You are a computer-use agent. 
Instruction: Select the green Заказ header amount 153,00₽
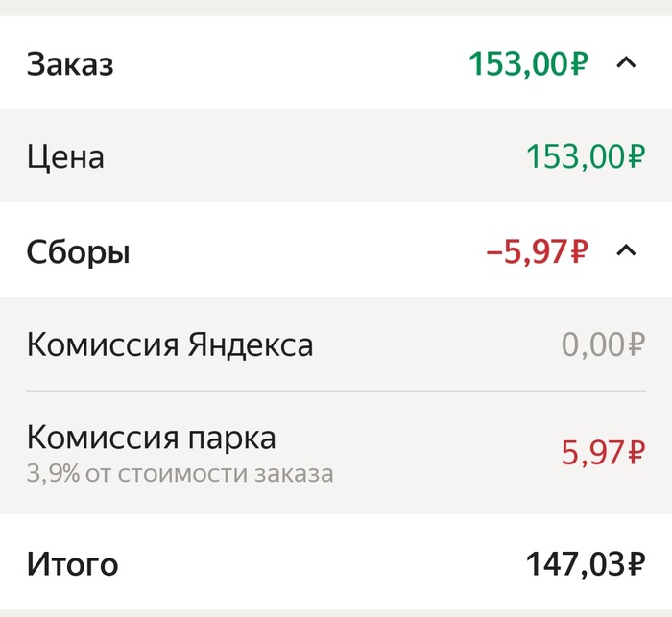[528, 64]
